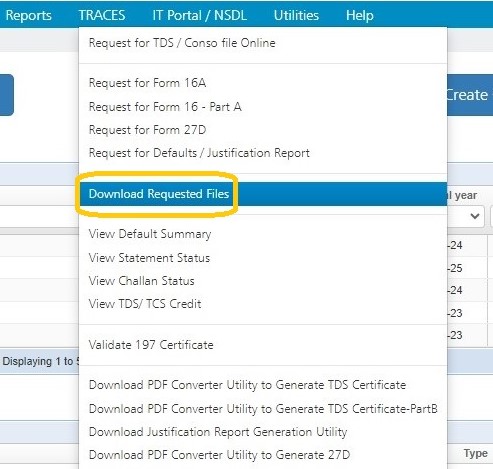Screen dimensions: 493x469
Task: Open View Default Summary
Action: pos(263,234)
